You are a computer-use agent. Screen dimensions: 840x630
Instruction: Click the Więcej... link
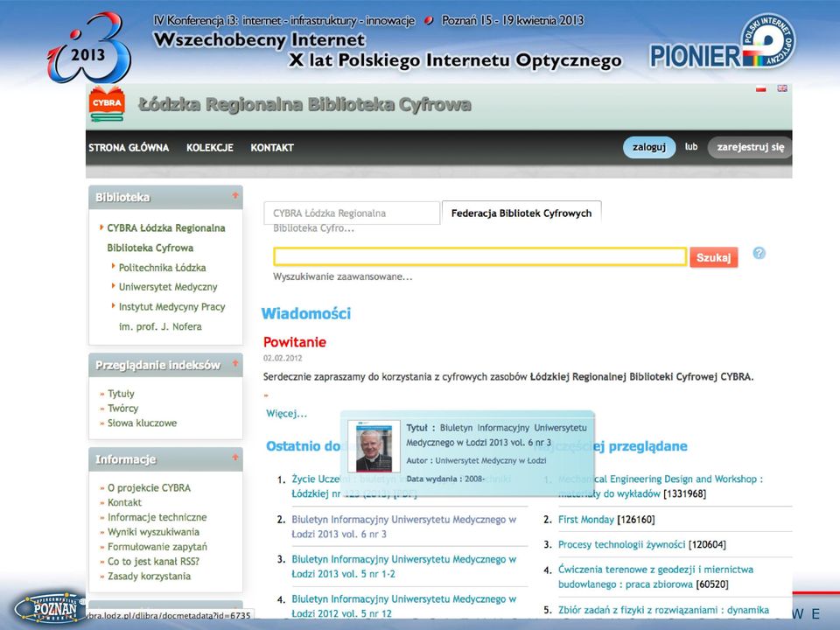click(x=287, y=414)
